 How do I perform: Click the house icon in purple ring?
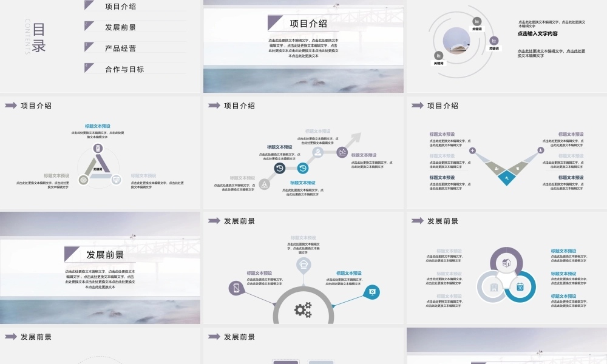click(506, 264)
